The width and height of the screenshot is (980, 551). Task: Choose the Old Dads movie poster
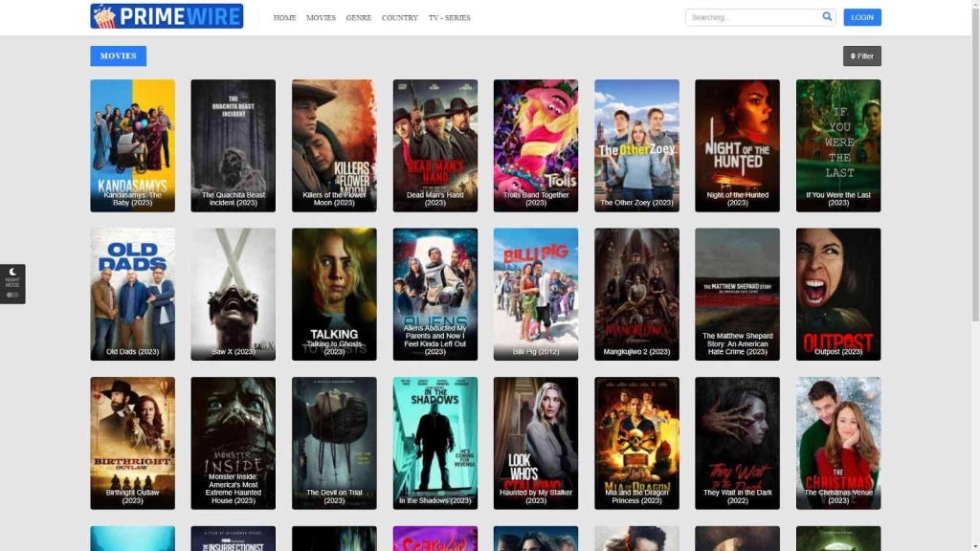tap(132, 292)
